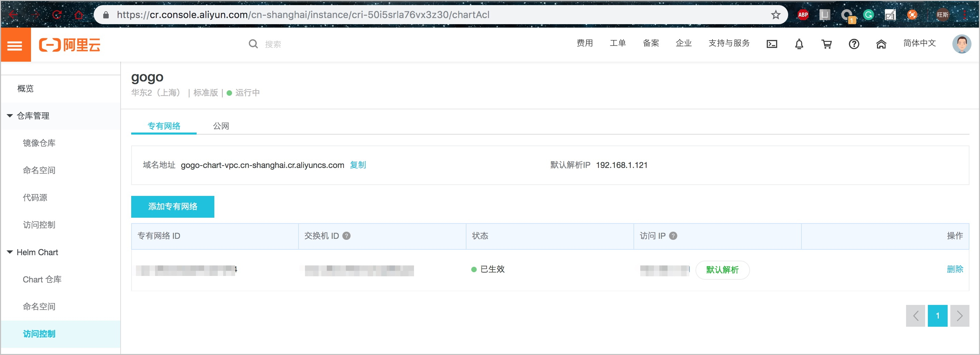The height and width of the screenshot is (355, 980).
Task: Click the 运行中 status label
Action: click(x=247, y=93)
